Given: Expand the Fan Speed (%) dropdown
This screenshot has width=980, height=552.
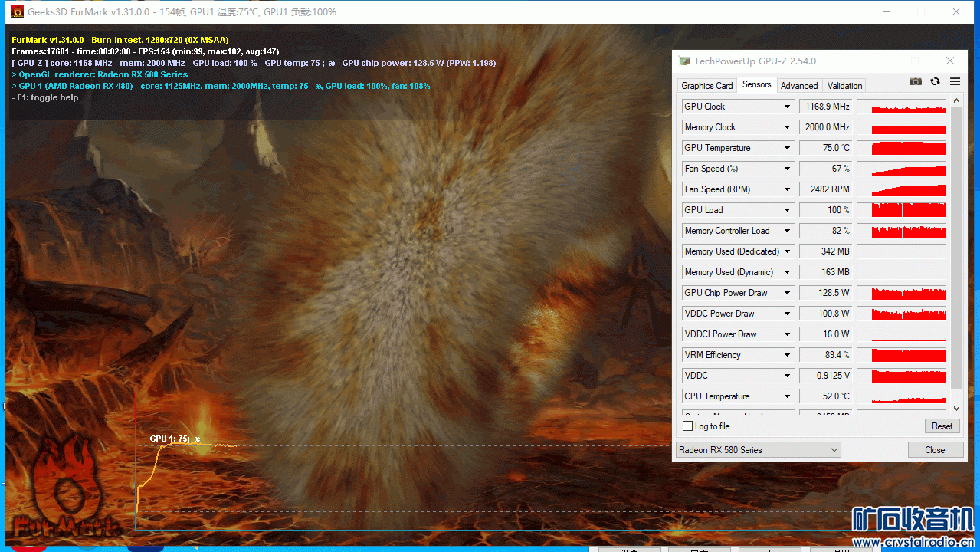Looking at the screenshot, I should coord(787,169).
